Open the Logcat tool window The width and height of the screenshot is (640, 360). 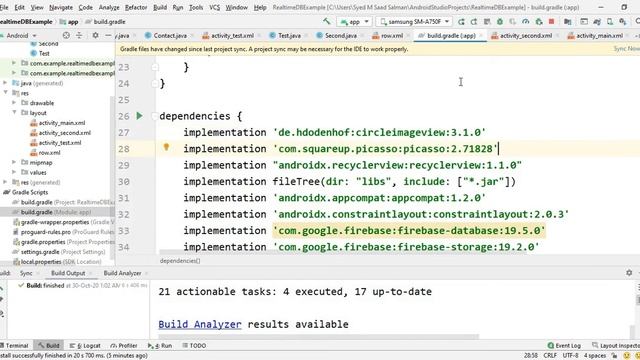86,346
